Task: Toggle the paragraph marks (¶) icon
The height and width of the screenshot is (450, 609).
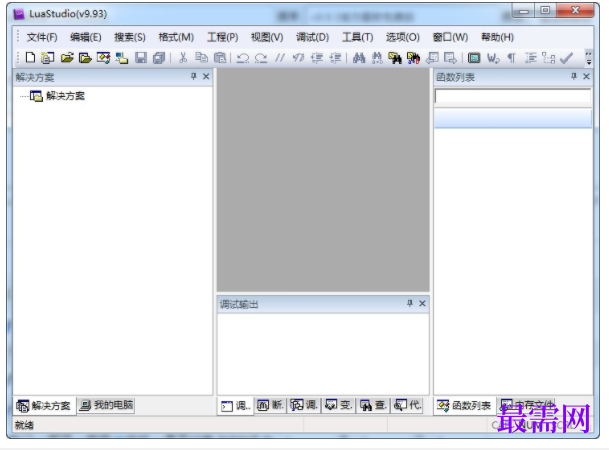Action: click(x=512, y=58)
